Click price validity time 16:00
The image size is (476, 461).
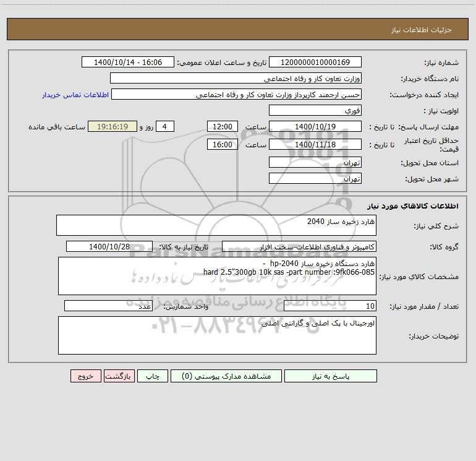point(222,144)
